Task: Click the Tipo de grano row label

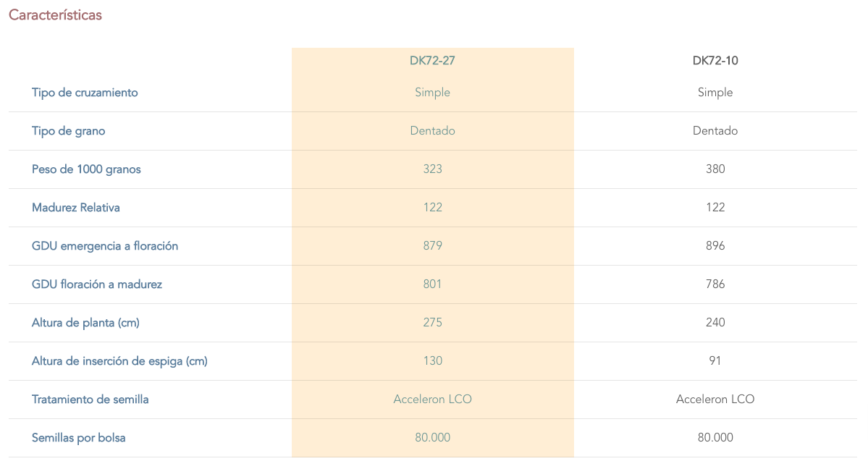Action: click(68, 131)
